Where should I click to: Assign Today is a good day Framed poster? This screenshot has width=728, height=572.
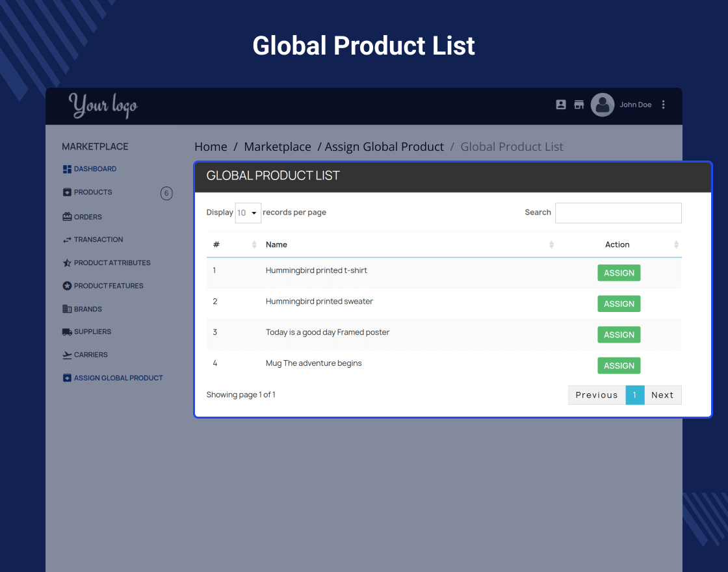pos(619,335)
